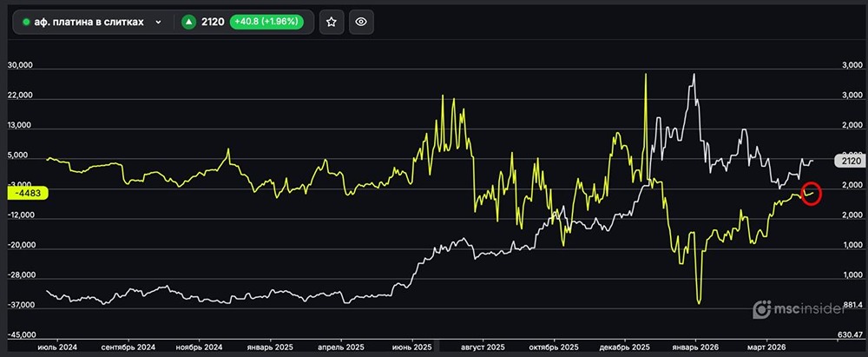Click the '+40.8 (+1.96%)' change badge

click(266, 23)
